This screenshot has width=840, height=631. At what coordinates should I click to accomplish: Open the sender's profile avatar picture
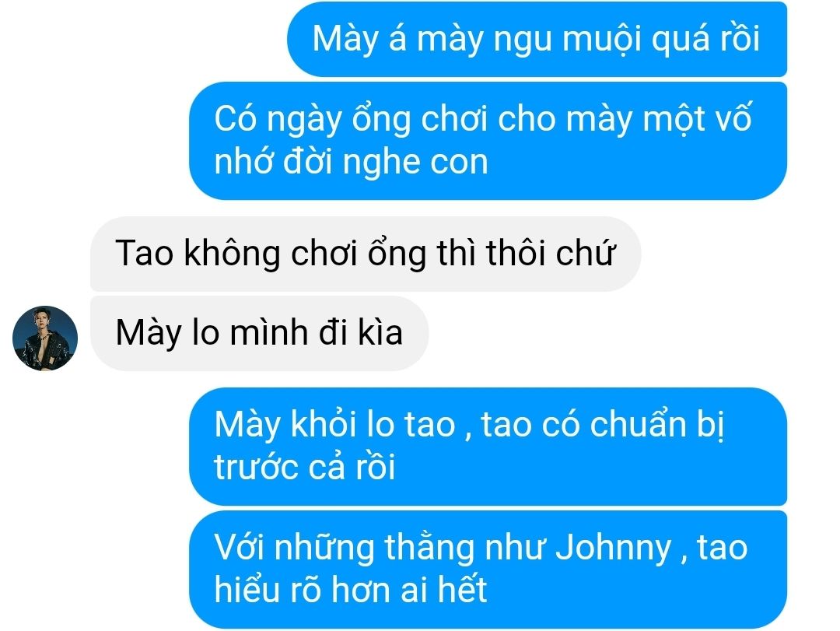pyautogui.click(x=45, y=338)
